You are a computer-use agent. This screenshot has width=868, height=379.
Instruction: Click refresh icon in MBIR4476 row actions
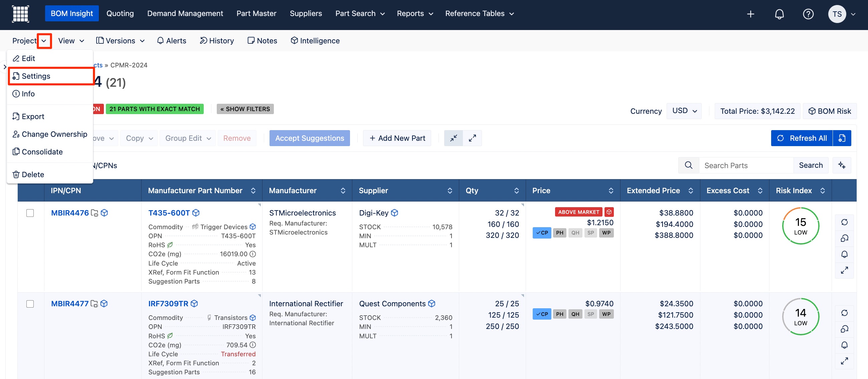(x=844, y=222)
